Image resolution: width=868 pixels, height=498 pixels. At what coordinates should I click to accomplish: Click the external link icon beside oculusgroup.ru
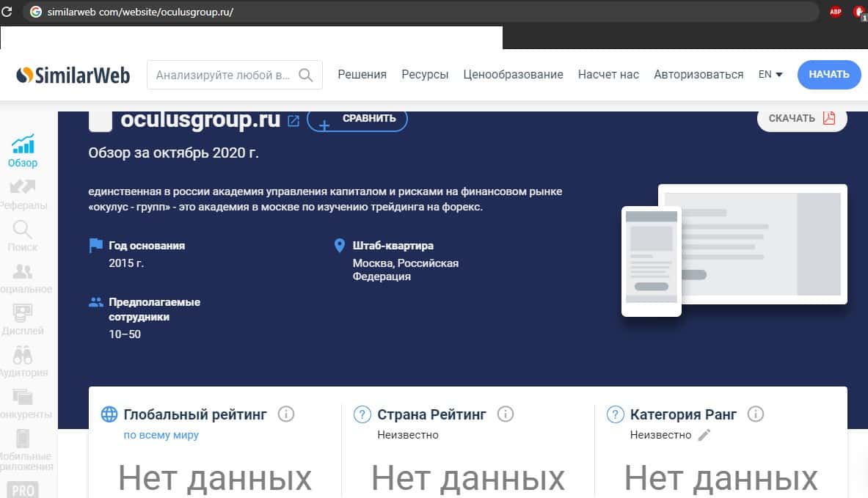point(293,121)
